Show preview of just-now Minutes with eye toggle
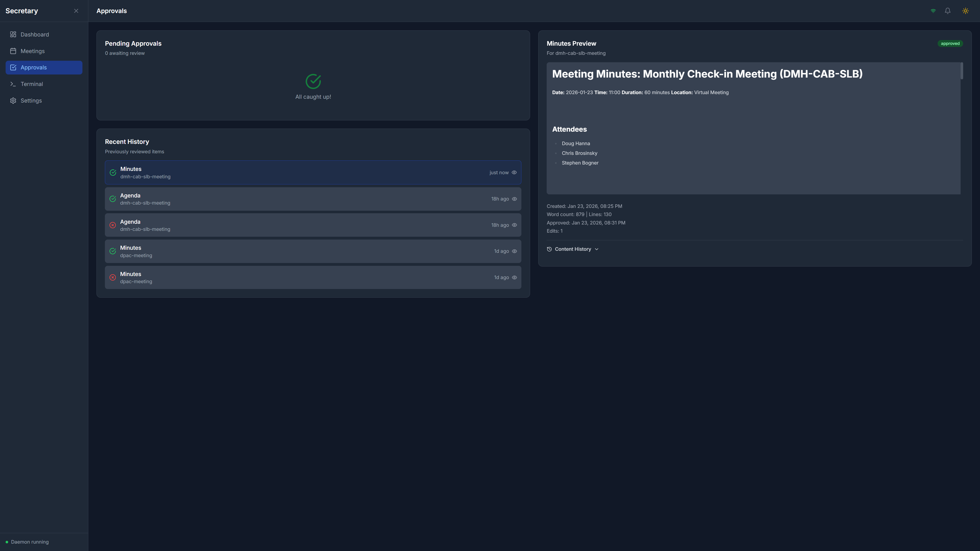Viewport: 980px width, 551px height. click(514, 172)
